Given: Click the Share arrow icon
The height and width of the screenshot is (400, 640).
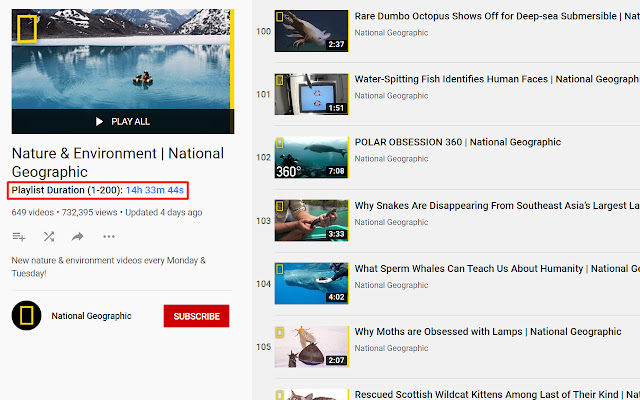Looking at the screenshot, I should click(78, 236).
